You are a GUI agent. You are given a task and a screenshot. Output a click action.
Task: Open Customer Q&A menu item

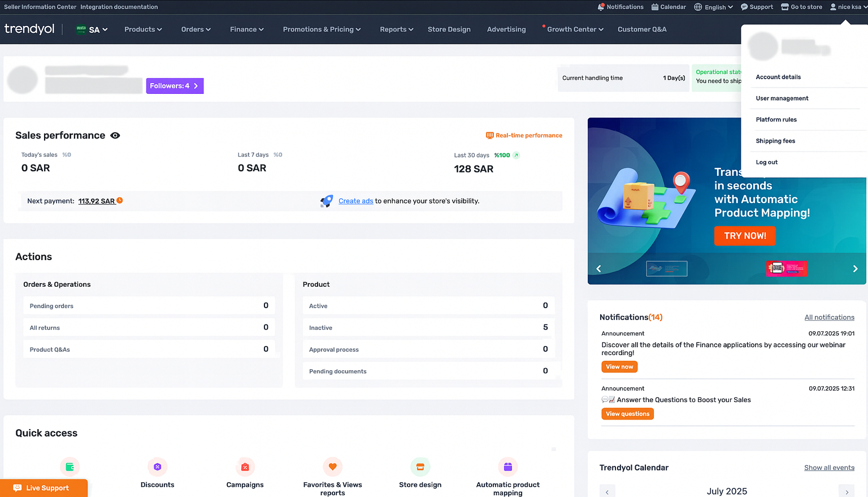click(x=642, y=29)
